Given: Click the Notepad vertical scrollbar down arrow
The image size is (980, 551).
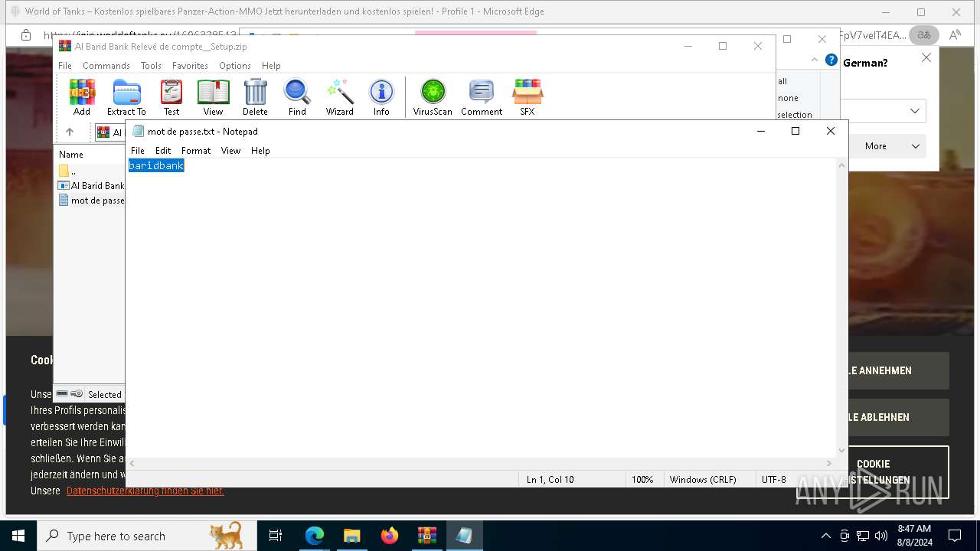Looking at the screenshot, I should 842,451.
